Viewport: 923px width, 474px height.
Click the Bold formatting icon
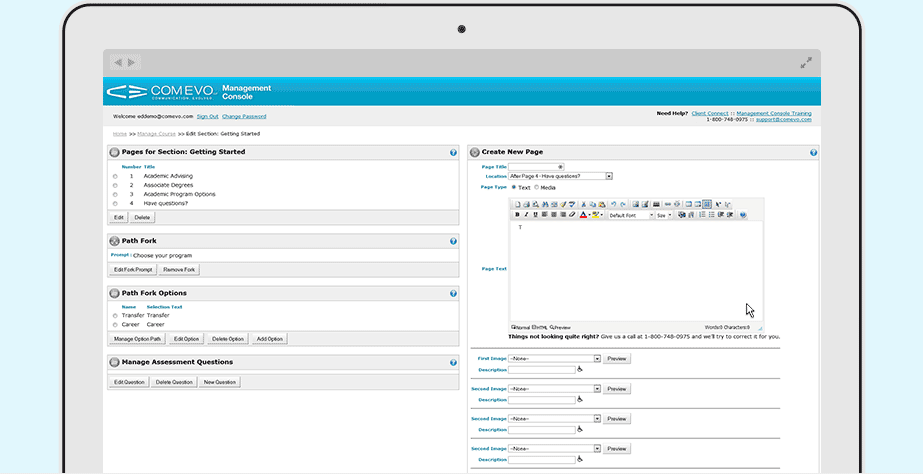pyautogui.click(x=518, y=215)
